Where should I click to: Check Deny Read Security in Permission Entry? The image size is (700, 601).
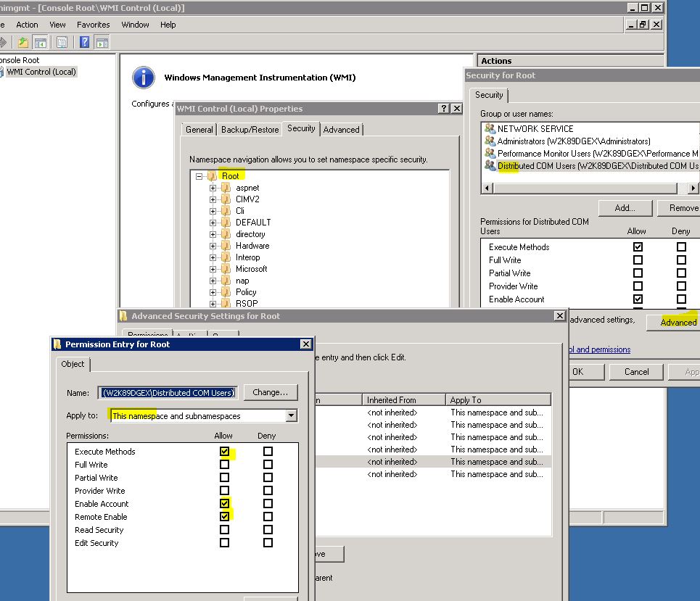tap(268, 530)
